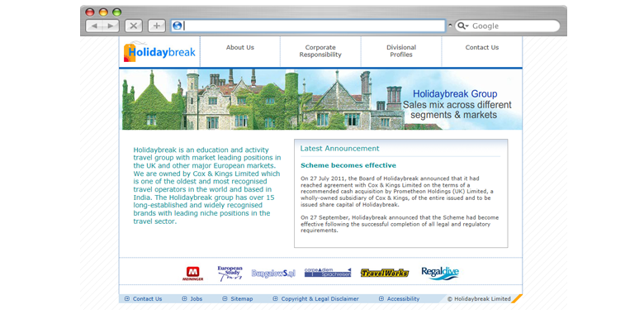Click the green maximize window button
The height and width of the screenshot is (314, 644).
click(117, 12)
